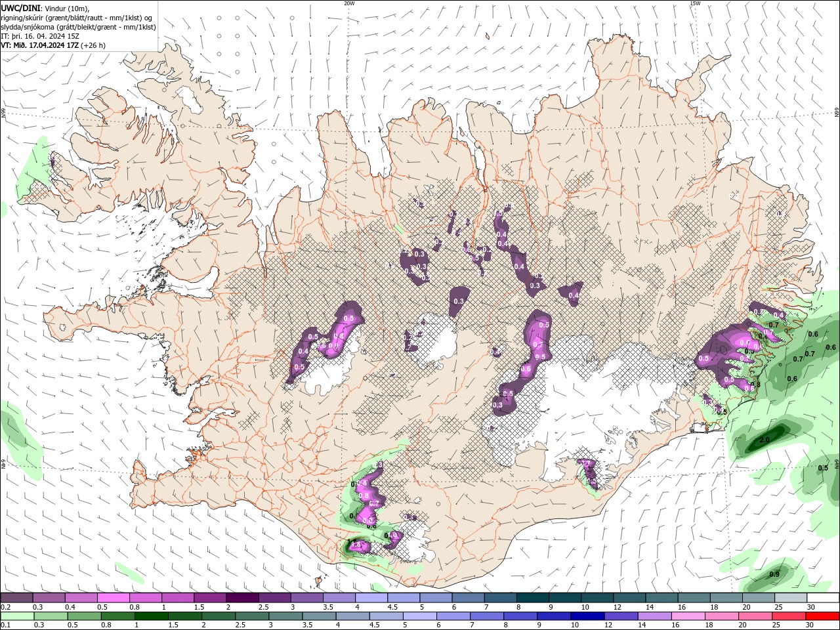Screen dimensions: 840x630
Task: Click the 0.9 rain value near the bottom right
Action: click(x=774, y=574)
